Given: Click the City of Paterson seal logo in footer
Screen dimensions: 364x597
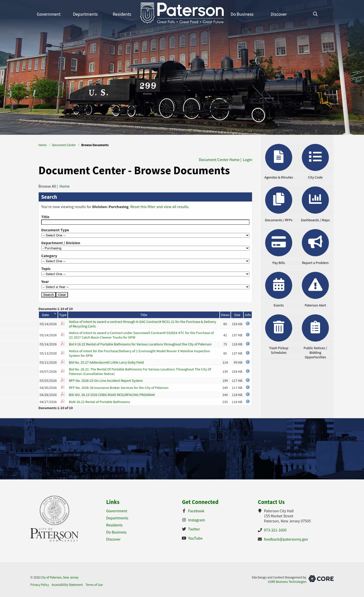Looking at the screenshot, I should pos(54,518).
